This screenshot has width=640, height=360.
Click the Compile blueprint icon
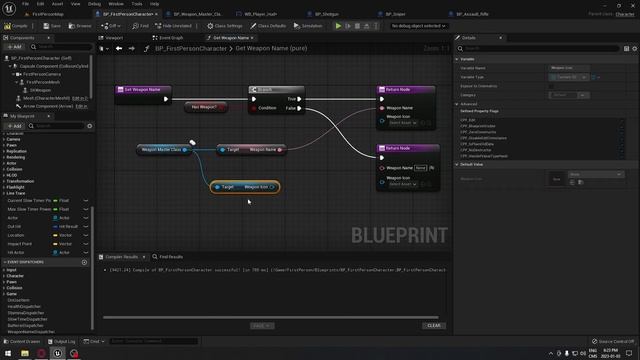point(7,26)
